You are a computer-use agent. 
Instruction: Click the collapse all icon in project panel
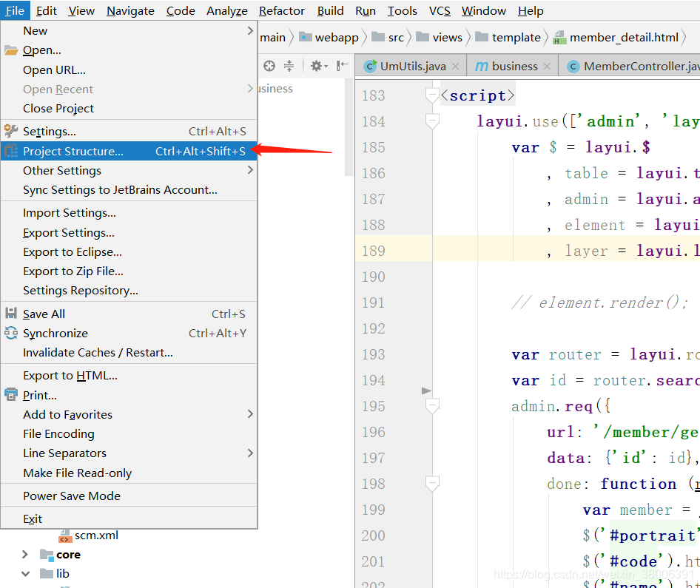(289, 66)
